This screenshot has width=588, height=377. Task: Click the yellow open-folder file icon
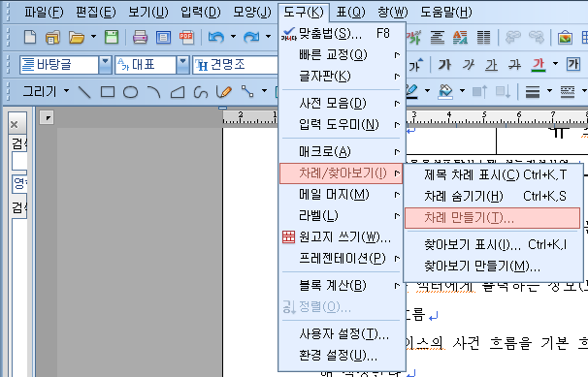[x=77, y=38]
